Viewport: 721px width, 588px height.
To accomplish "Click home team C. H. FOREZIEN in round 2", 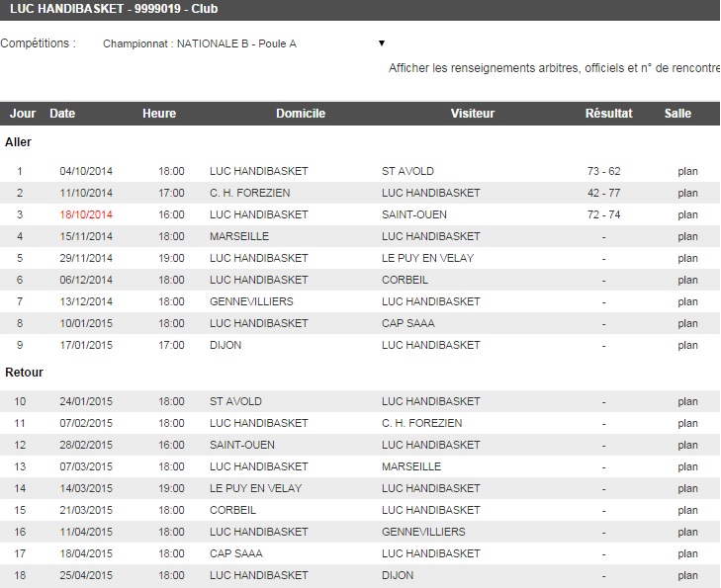I will [249, 193].
